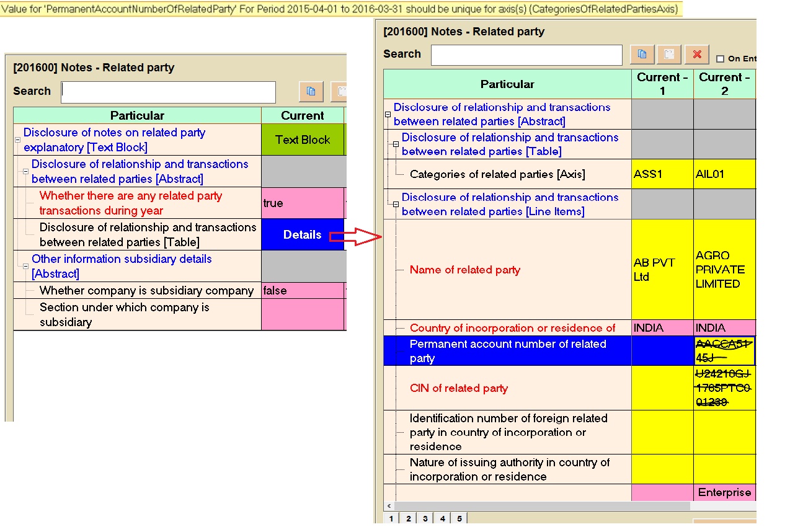Click the copy icon in the right panel
The height and width of the screenshot is (532, 790).
click(x=642, y=55)
